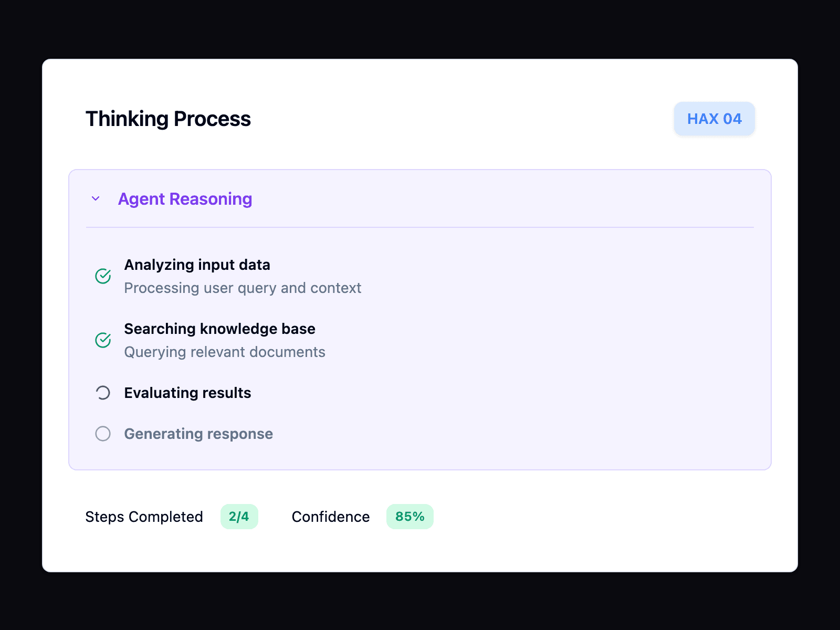Open the Searching knowledge base step details
Screen dimensions: 840x630
(x=219, y=329)
